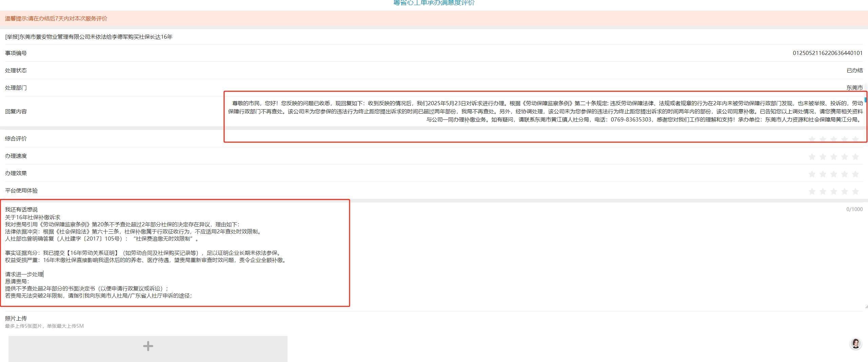Click inside the 我还有话想说 comment text area

tap(509, 254)
